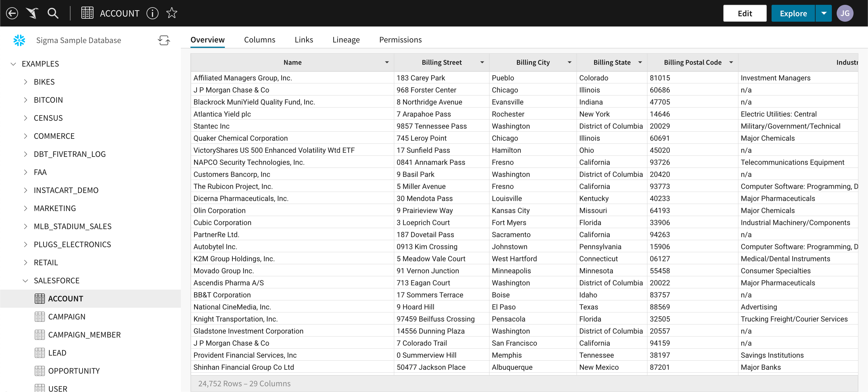Go back using the back arrow icon
Image resolution: width=868 pixels, height=392 pixels.
point(12,14)
